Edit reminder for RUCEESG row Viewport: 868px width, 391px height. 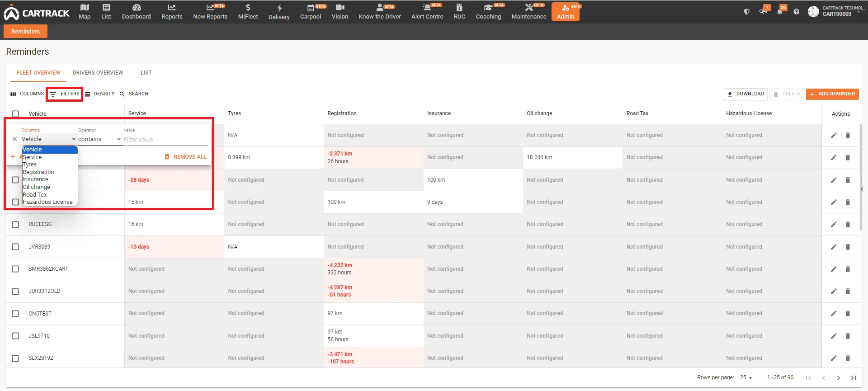pos(834,224)
